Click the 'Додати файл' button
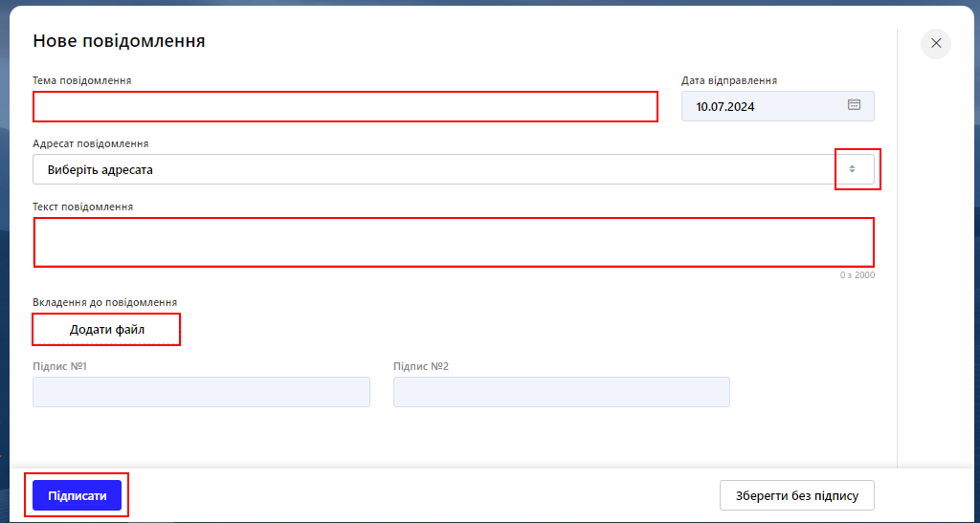The height and width of the screenshot is (523, 980). [x=107, y=330]
